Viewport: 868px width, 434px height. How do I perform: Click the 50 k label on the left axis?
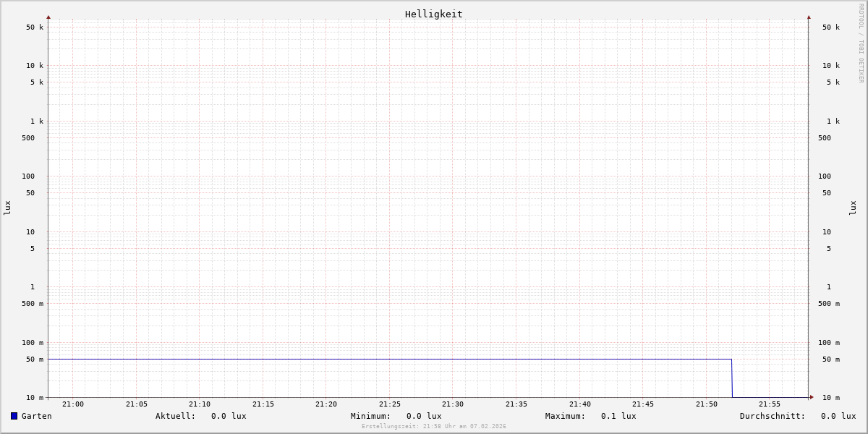pyautogui.click(x=35, y=27)
